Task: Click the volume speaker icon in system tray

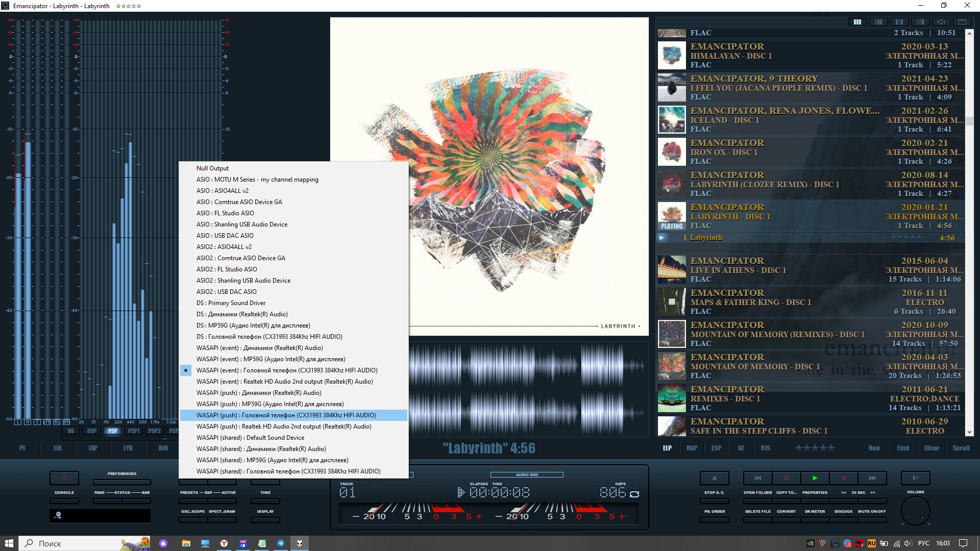Action: (x=908, y=543)
